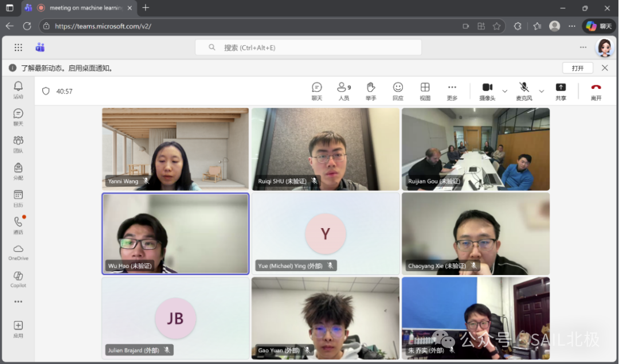Select Yue (Michael) Ying avatar tile
This screenshot has width=619, height=364.
[326, 234]
